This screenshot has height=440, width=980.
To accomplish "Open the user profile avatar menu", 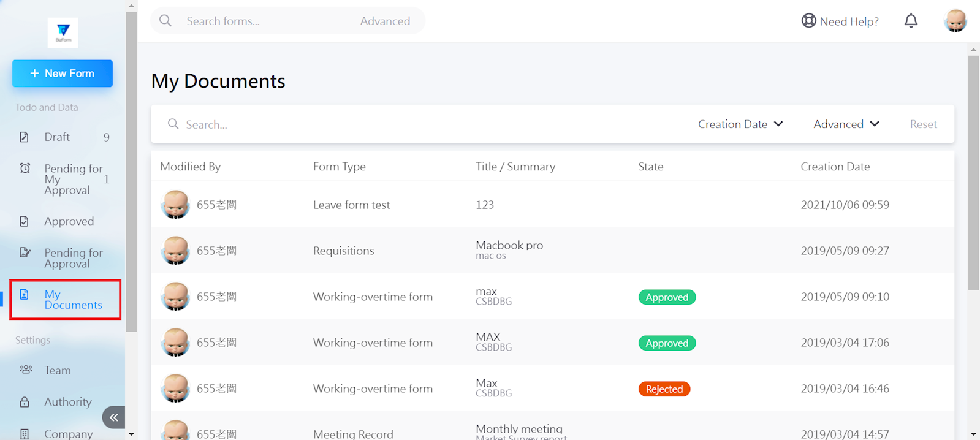I will pyautogui.click(x=955, y=21).
